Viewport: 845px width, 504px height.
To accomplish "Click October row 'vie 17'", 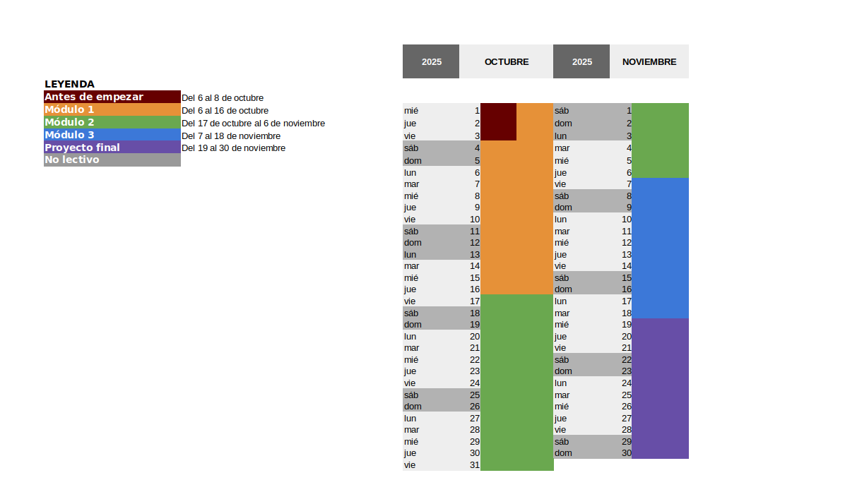I will point(442,301).
